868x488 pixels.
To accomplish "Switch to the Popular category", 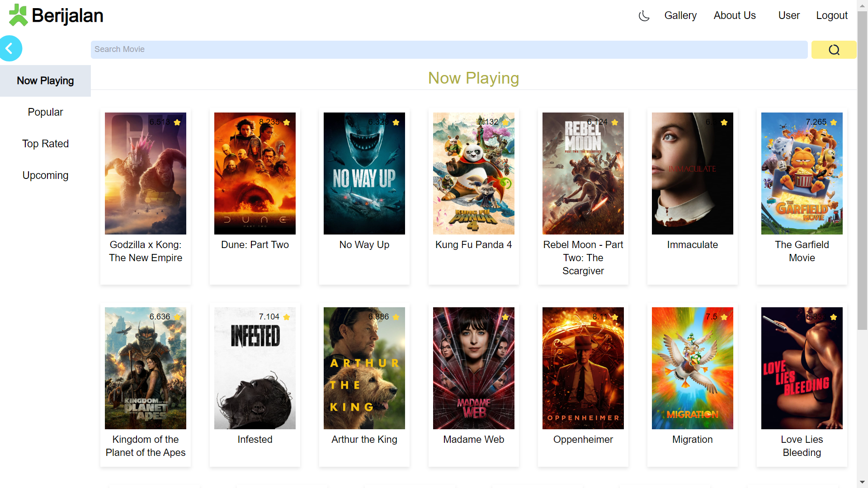I will tap(45, 112).
